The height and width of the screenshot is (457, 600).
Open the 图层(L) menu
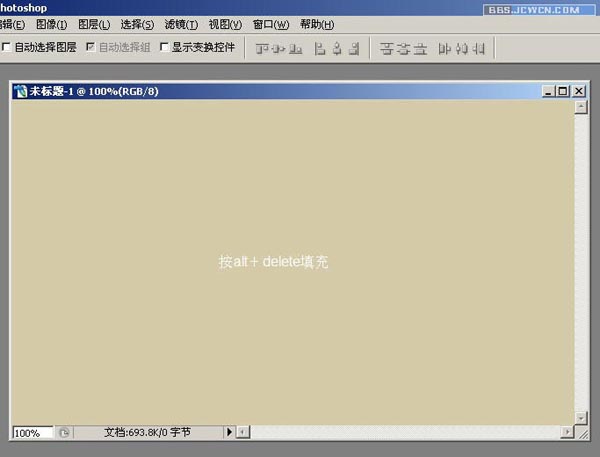coord(94,24)
